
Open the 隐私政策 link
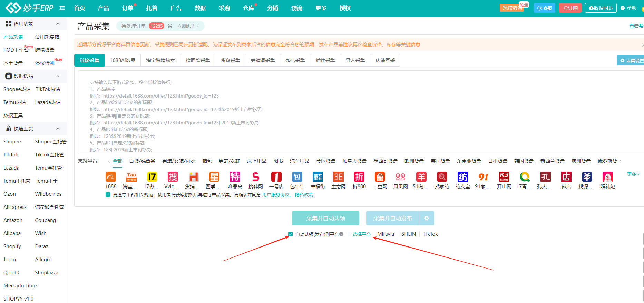(x=304, y=195)
